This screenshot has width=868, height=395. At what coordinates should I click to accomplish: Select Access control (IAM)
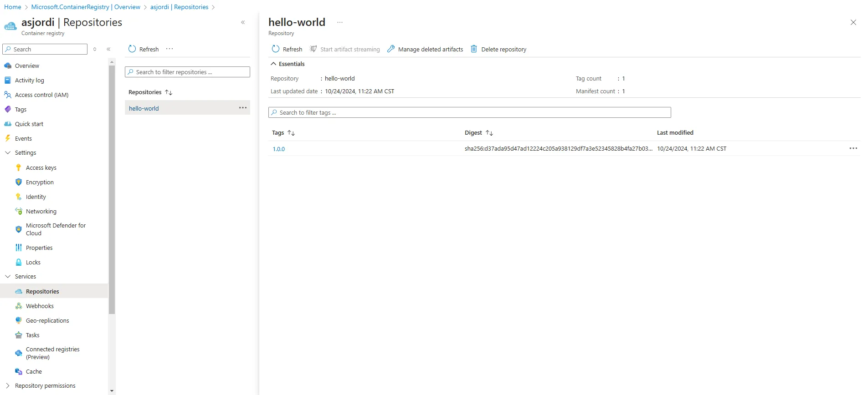click(x=41, y=95)
